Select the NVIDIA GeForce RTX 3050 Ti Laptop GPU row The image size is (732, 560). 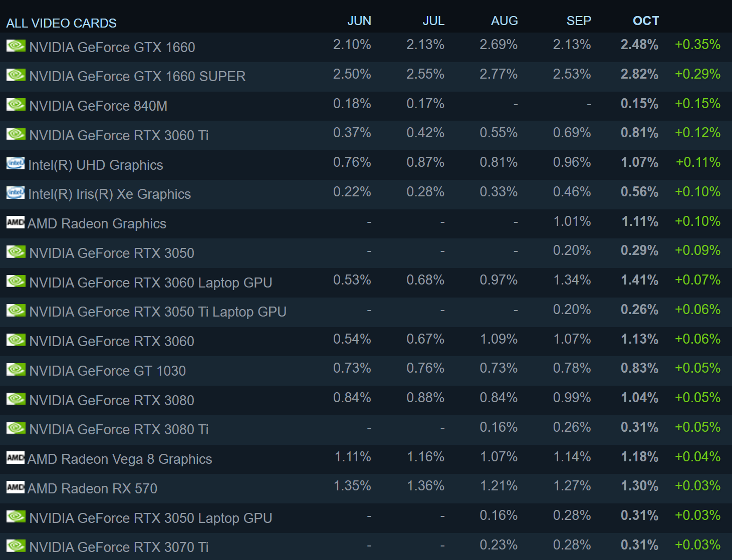coord(366,312)
